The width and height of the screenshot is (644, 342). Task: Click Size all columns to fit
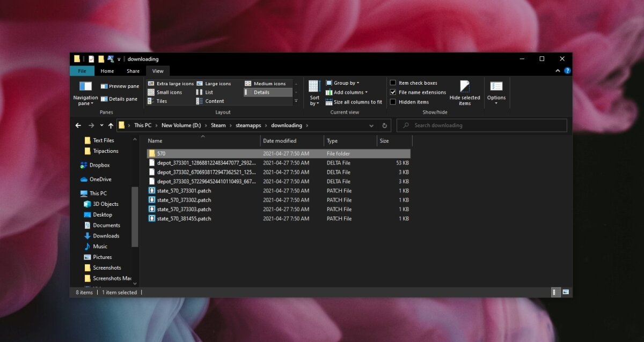pos(354,102)
